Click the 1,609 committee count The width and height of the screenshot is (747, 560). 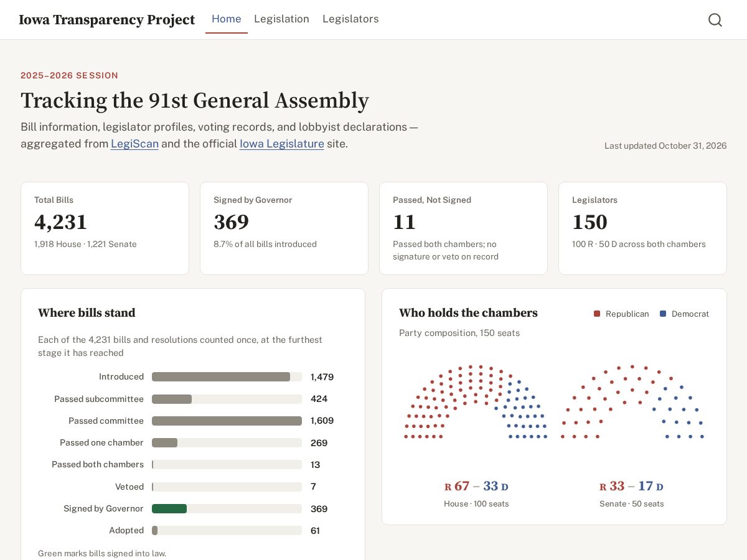coord(322,421)
